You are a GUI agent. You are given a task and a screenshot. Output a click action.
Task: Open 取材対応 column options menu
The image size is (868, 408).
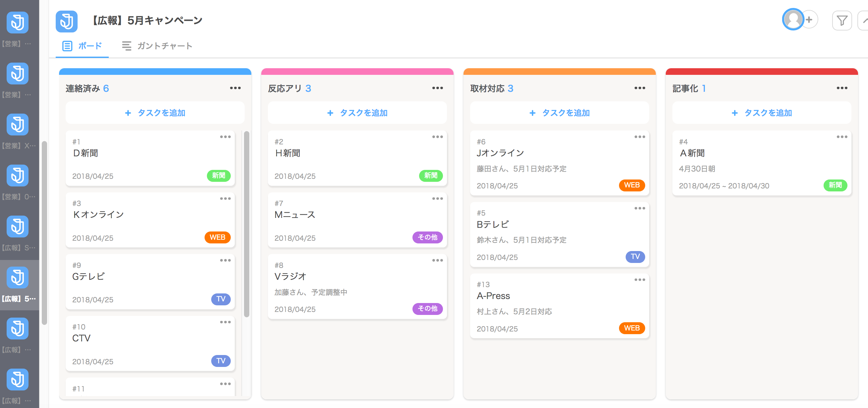[x=640, y=88]
